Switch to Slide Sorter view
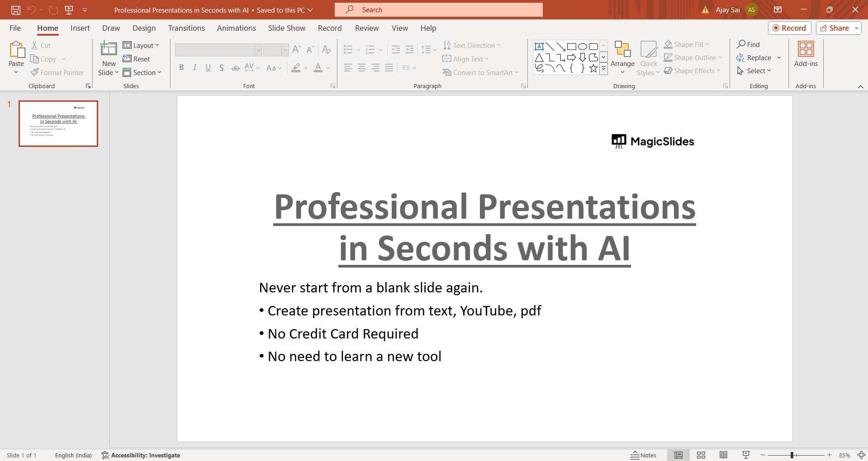This screenshot has height=461, width=868. click(701, 455)
